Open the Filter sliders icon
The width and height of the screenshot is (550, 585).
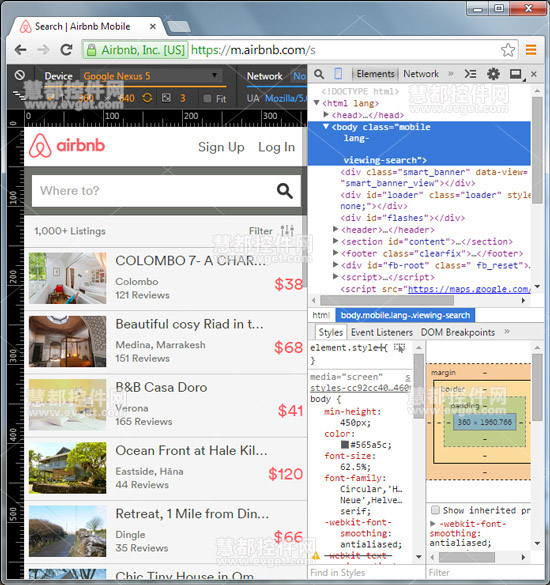(287, 231)
